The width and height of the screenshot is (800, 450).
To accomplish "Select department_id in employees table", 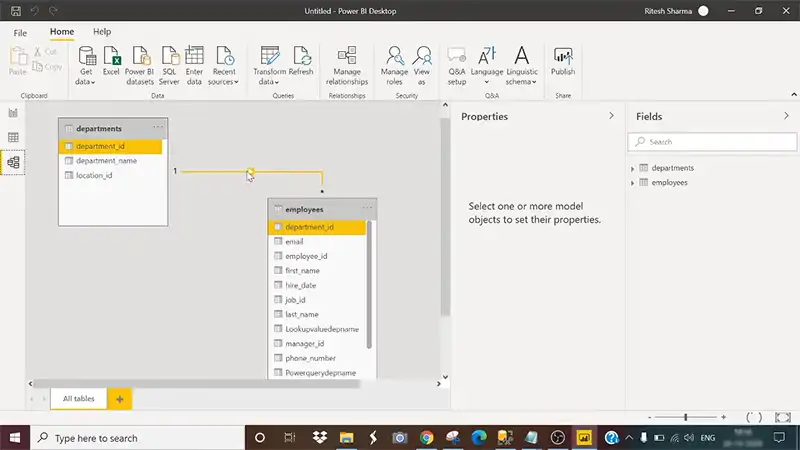I will pyautogui.click(x=317, y=227).
